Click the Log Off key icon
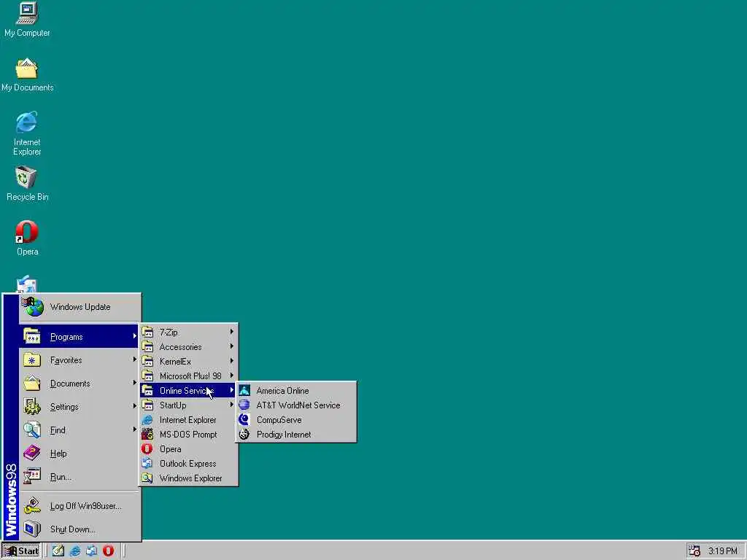Image resolution: width=747 pixels, height=560 pixels. pyautogui.click(x=32, y=506)
